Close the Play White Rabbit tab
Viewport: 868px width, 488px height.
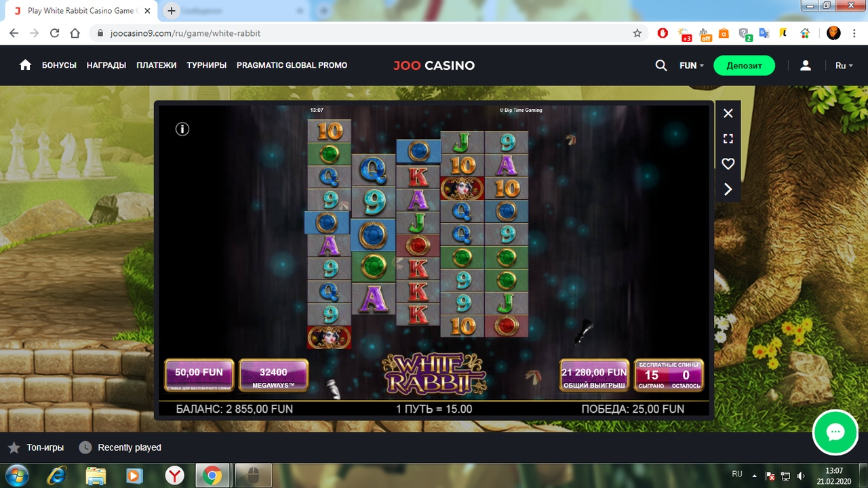tap(148, 11)
